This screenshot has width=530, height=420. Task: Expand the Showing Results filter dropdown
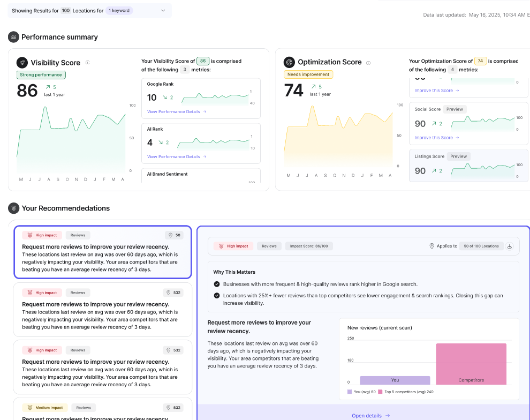pos(163,10)
